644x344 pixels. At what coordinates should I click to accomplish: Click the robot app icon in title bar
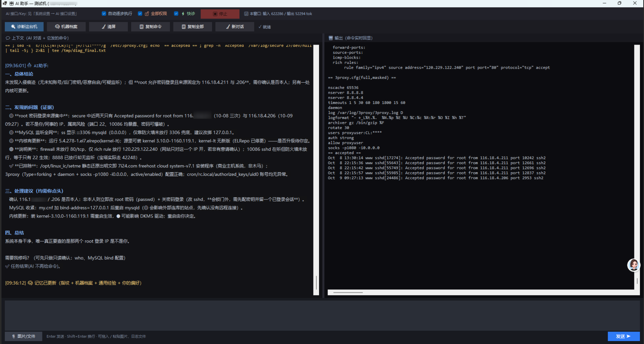[x=11, y=3]
